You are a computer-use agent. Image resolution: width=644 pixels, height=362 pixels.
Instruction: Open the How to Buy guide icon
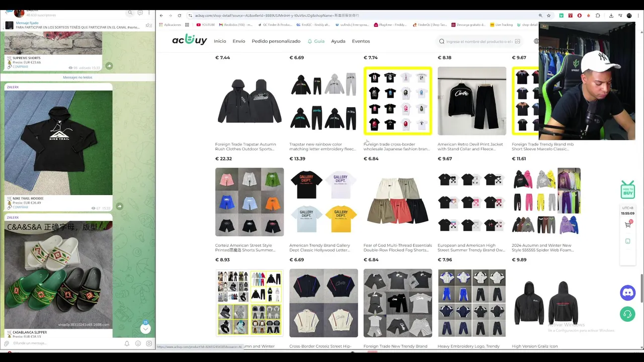tap(627, 190)
